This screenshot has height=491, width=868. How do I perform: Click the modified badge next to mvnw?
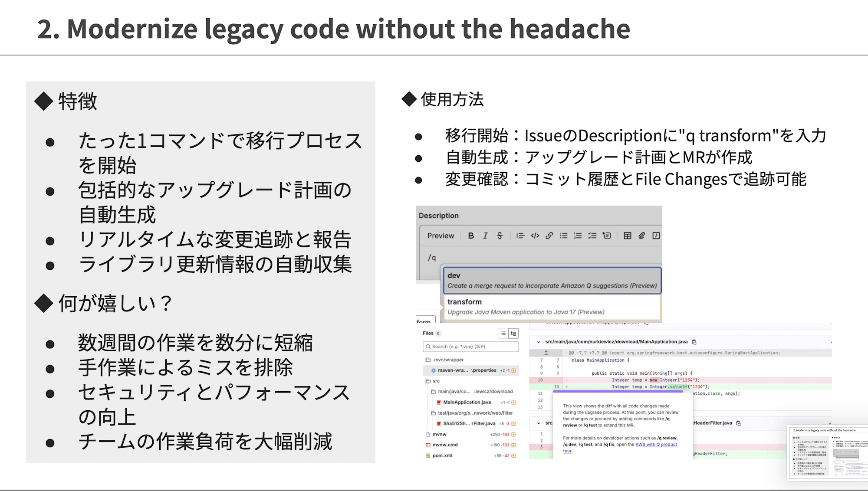(513, 434)
